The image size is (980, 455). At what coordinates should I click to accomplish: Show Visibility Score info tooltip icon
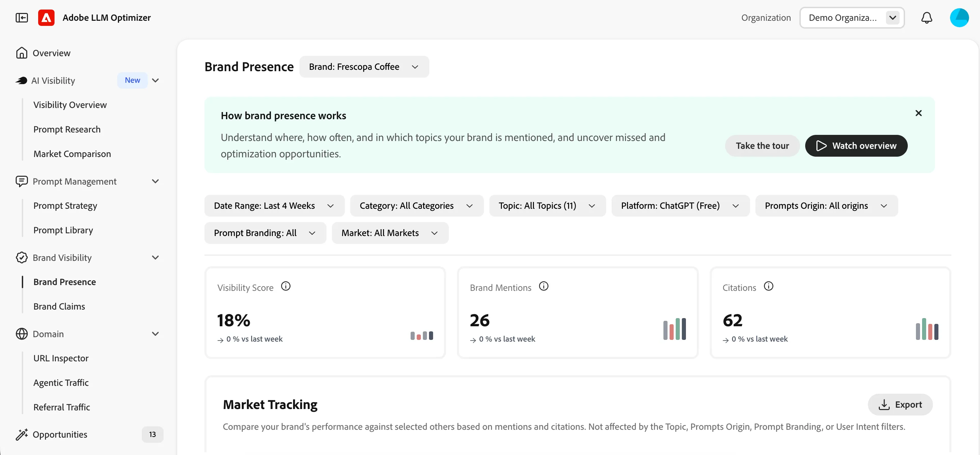(x=286, y=286)
